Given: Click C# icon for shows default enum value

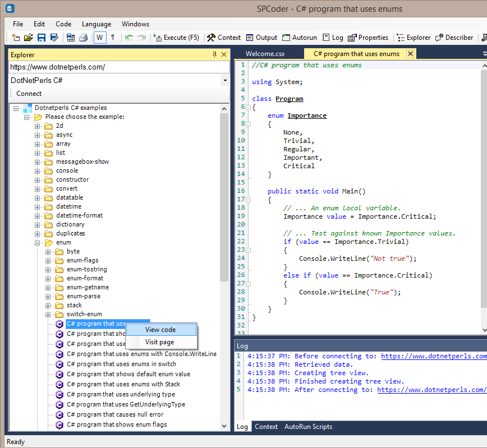Looking at the screenshot, I should (59, 375).
